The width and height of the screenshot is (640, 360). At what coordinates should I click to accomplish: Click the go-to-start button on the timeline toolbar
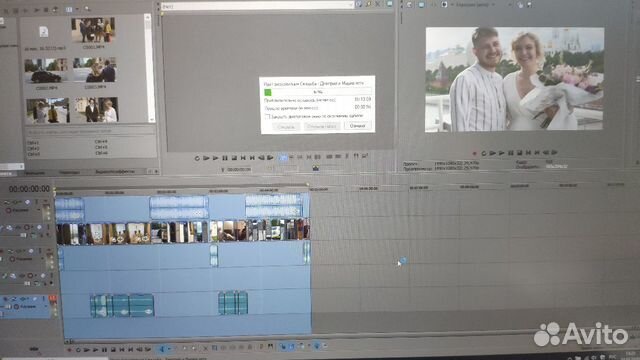pyautogui.click(x=122, y=350)
